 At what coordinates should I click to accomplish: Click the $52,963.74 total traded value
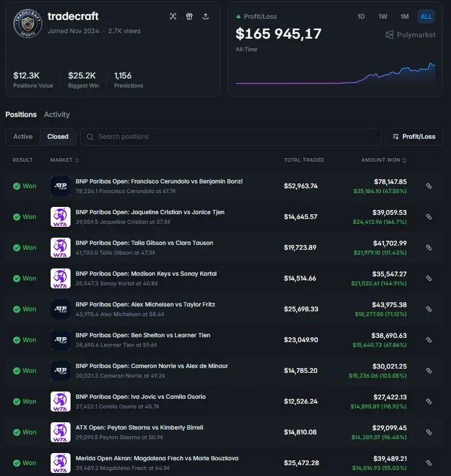click(x=300, y=186)
